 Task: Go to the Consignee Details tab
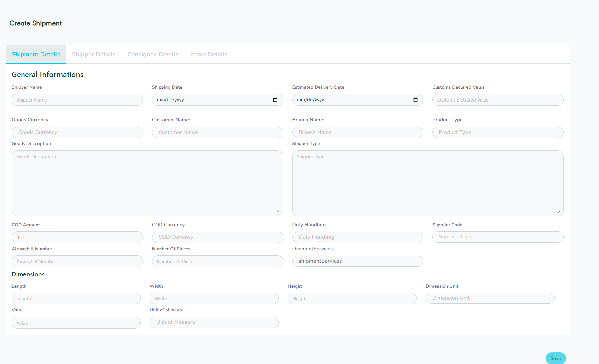[153, 54]
